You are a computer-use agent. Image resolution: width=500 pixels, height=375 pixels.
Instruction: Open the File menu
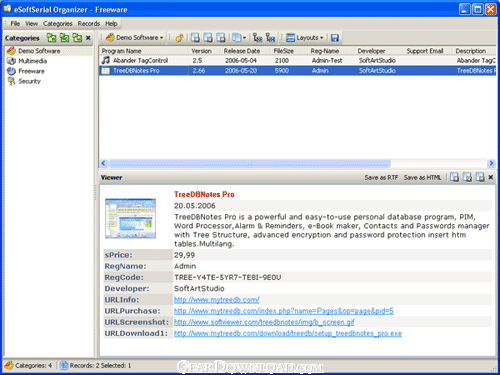click(15, 24)
